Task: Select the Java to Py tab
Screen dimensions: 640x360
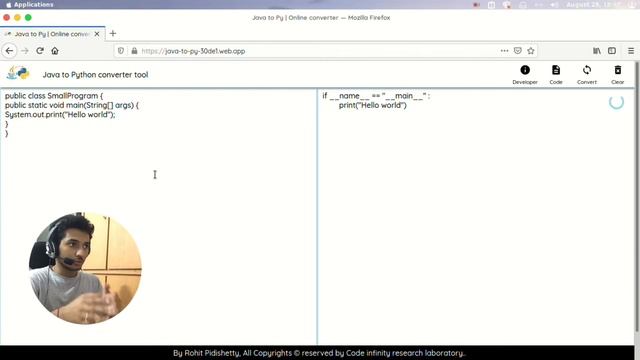Action: click(x=52, y=34)
